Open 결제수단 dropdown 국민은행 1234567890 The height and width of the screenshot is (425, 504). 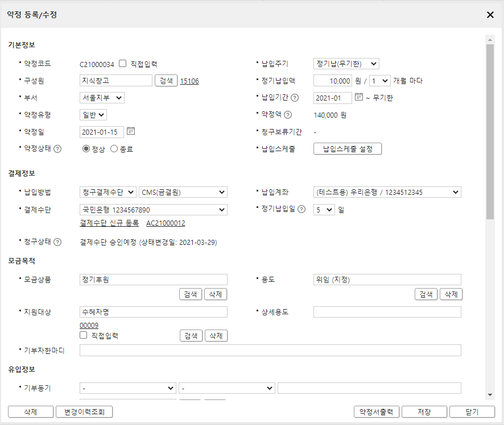[x=154, y=210]
